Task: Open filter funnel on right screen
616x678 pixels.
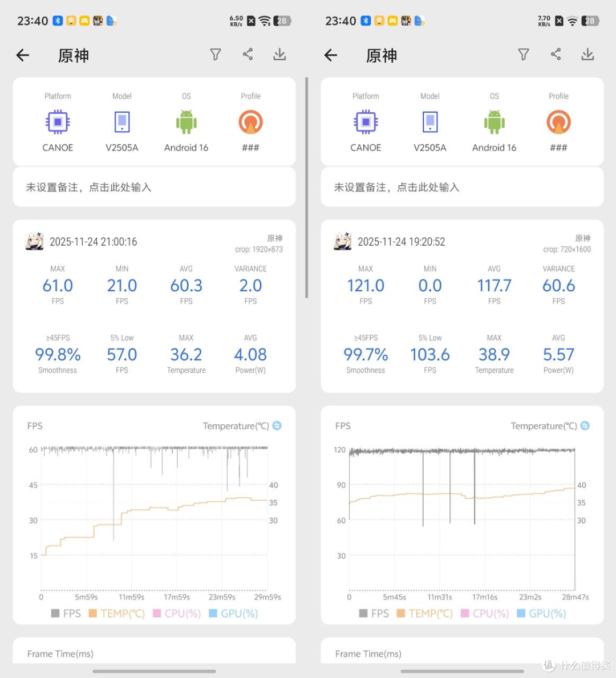Action: coord(524,55)
